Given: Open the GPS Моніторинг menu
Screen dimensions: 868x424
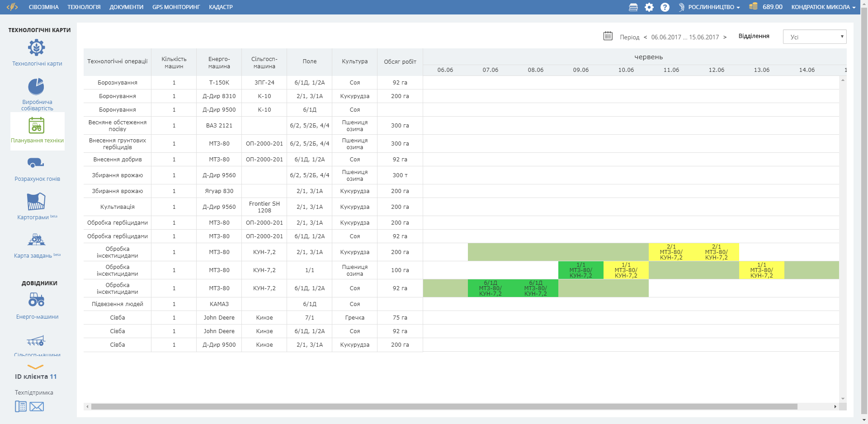Looking at the screenshot, I should click(176, 7).
